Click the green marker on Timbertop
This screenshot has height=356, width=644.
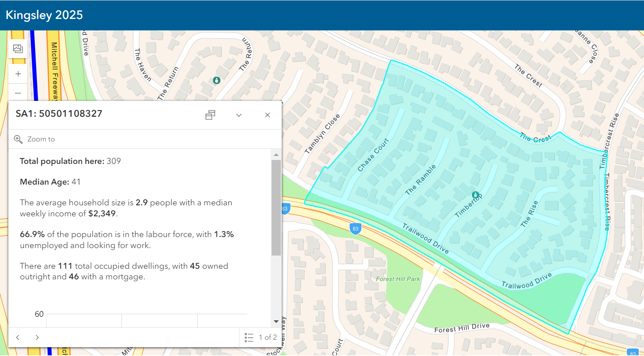475,195
